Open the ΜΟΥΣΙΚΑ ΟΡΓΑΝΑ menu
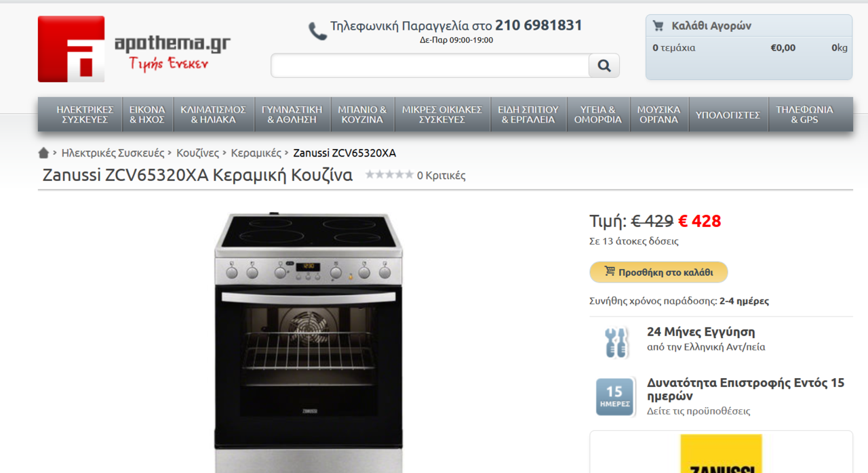The width and height of the screenshot is (868, 473). coord(658,115)
